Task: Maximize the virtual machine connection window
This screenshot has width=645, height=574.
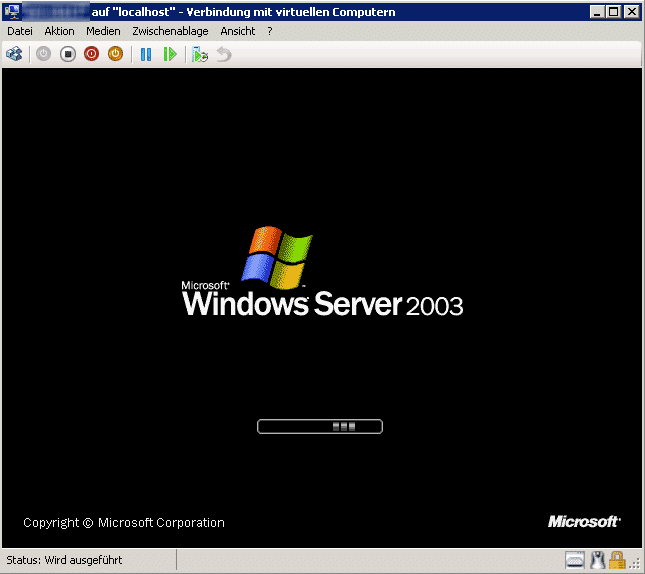Action: point(614,12)
